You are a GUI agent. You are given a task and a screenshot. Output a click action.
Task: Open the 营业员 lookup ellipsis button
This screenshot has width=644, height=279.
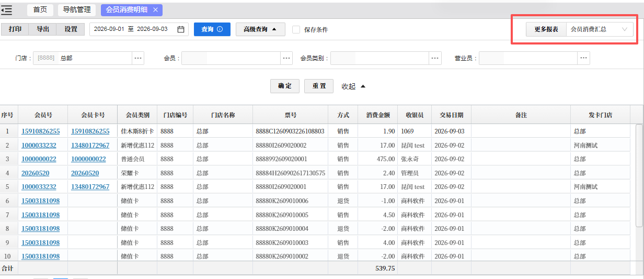point(584,58)
